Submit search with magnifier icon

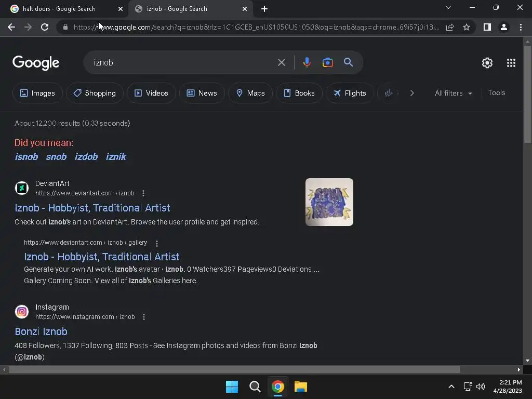[x=348, y=62]
